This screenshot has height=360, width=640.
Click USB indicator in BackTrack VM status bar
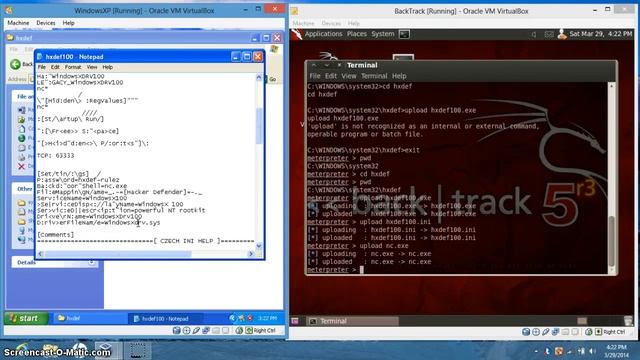click(546, 332)
